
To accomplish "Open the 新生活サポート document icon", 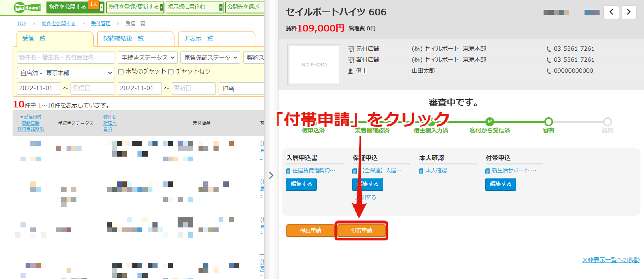I will pos(488,171).
